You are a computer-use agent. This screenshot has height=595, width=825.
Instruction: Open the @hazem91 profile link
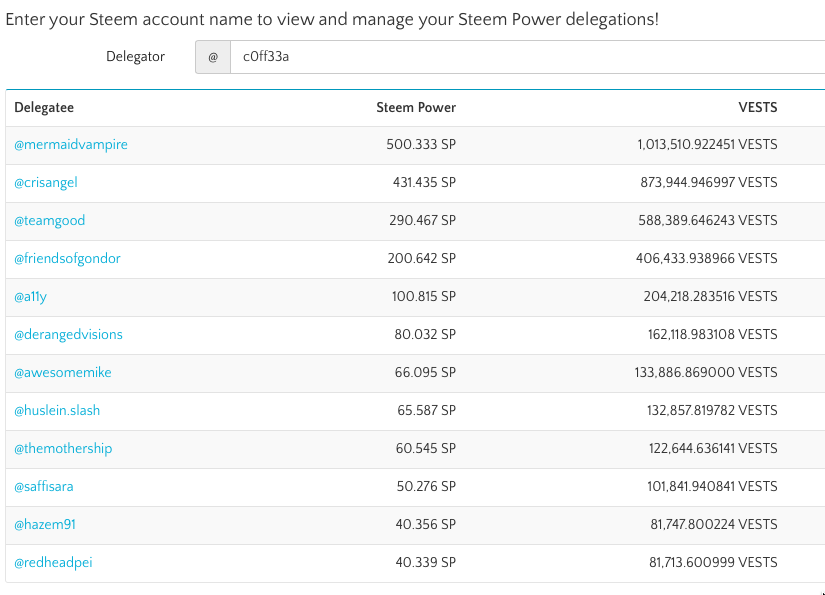tap(43, 525)
